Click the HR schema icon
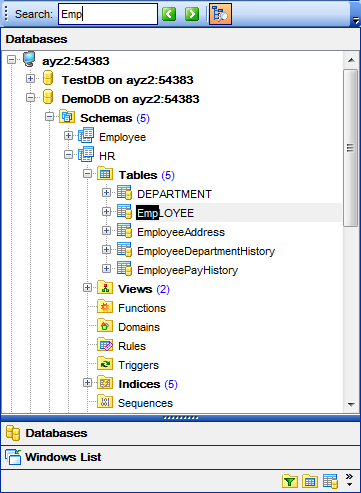 86,154
